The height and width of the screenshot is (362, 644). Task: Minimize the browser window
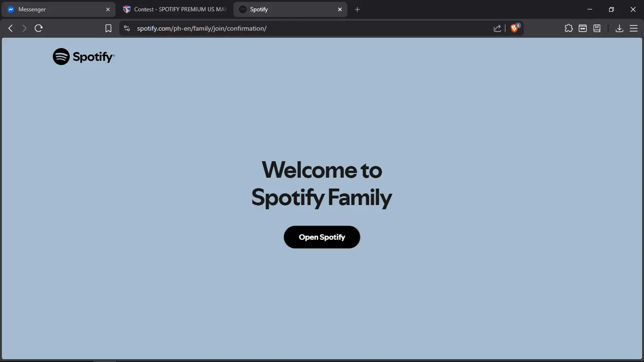pos(590,9)
